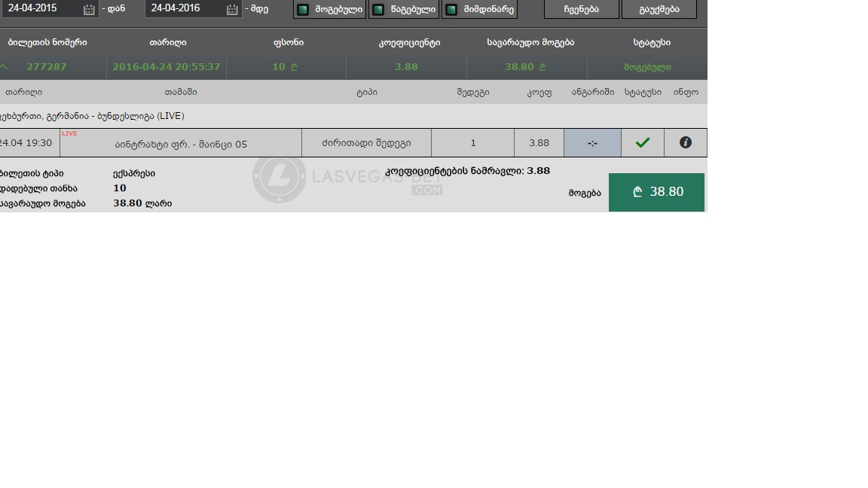Click green მოგებული status text
This screenshot has height=488, width=868.
[647, 67]
